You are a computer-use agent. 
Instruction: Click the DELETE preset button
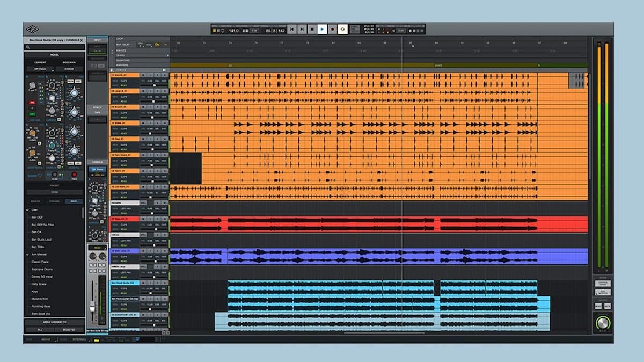tap(35, 201)
